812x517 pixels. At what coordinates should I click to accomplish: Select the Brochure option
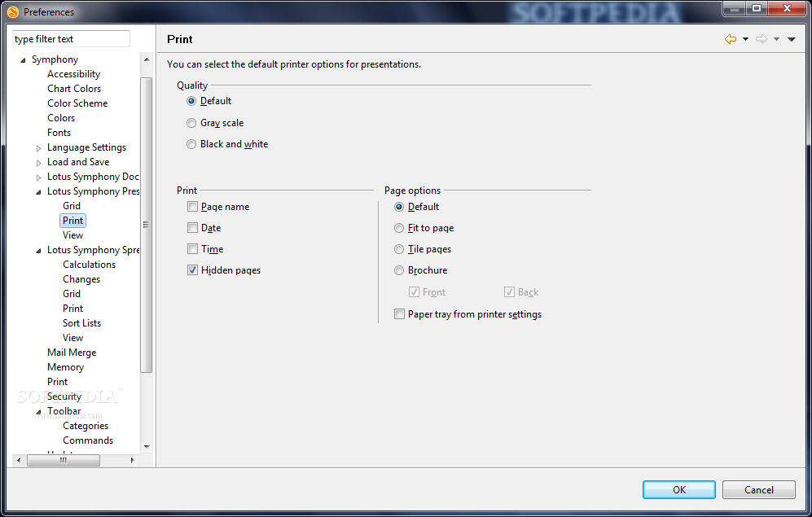(399, 270)
